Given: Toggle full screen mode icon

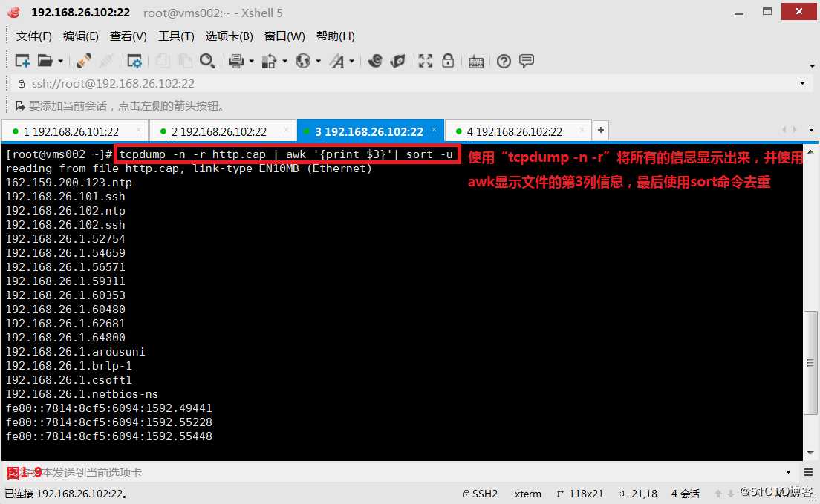Looking at the screenshot, I should (x=425, y=61).
